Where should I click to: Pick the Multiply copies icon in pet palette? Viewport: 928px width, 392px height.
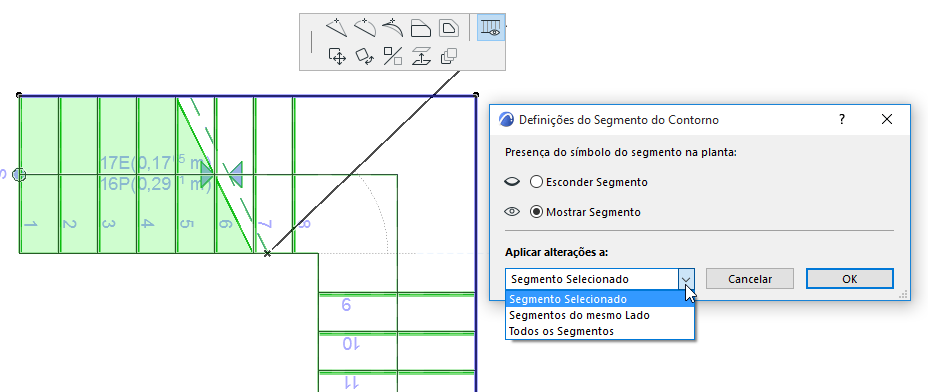[x=449, y=56]
